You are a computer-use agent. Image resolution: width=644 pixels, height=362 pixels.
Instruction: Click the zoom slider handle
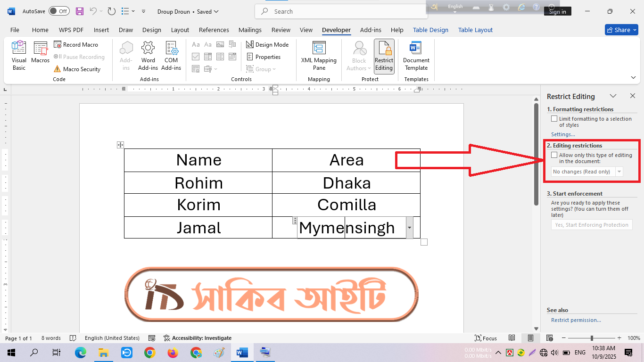[592, 338]
